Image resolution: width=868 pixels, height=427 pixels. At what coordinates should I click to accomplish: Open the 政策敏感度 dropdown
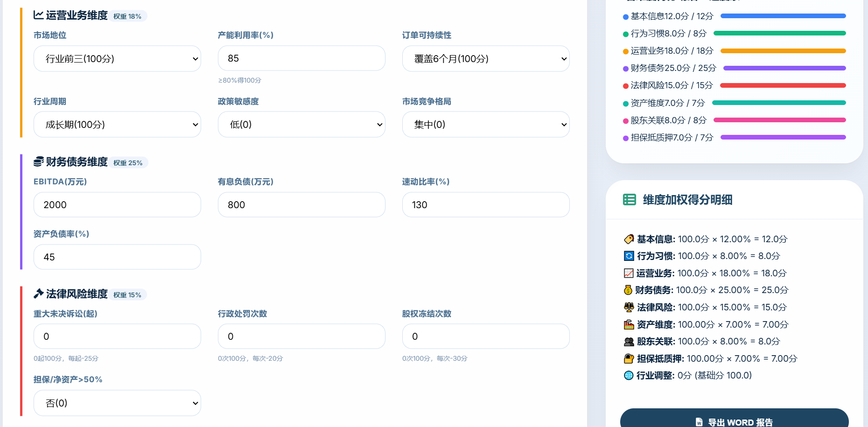[301, 124]
